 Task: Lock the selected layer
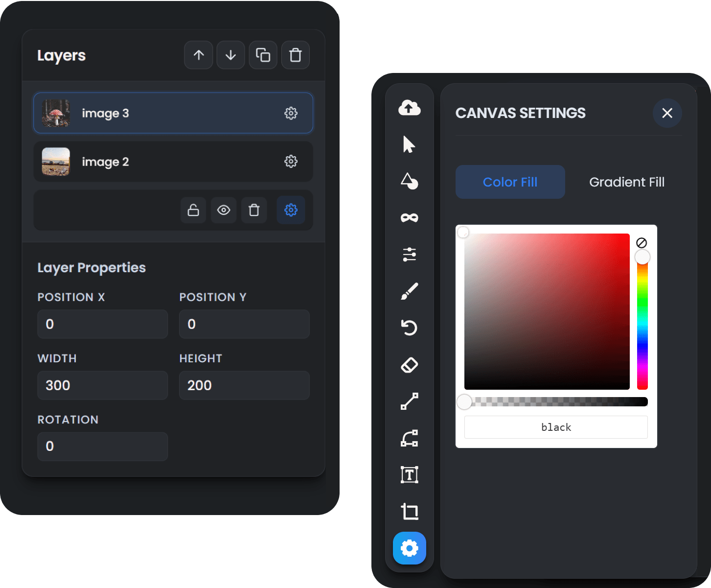tap(193, 210)
